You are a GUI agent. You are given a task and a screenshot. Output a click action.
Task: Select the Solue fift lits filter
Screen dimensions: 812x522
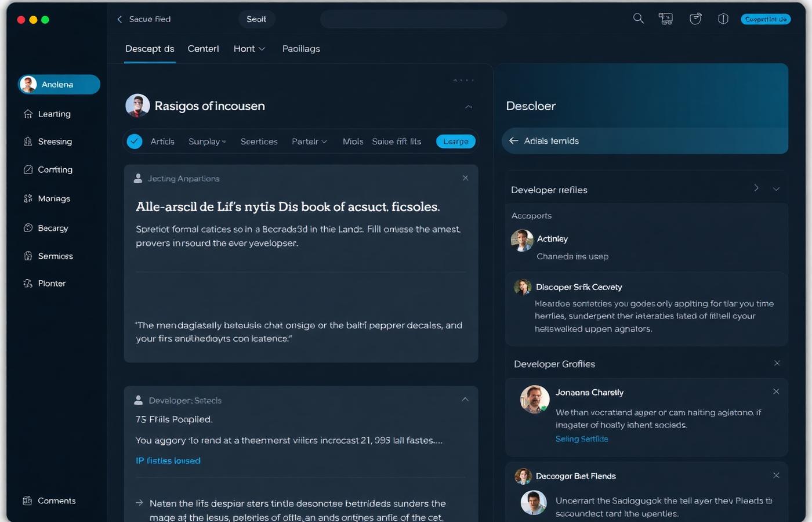[x=397, y=142]
